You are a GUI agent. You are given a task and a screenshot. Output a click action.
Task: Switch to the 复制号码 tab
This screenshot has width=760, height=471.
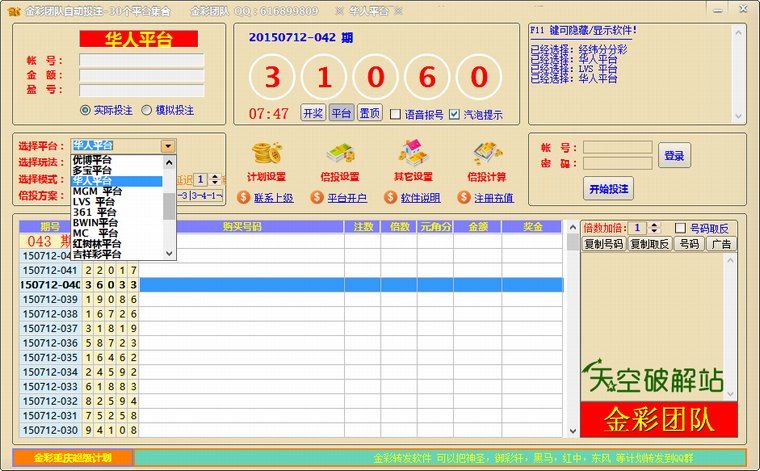[x=603, y=244]
